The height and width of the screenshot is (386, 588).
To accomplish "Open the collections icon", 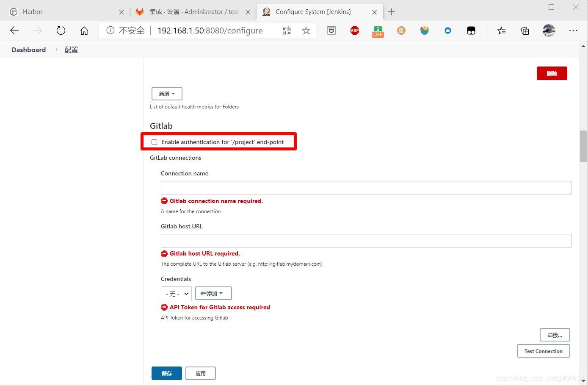I will point(525,31).
